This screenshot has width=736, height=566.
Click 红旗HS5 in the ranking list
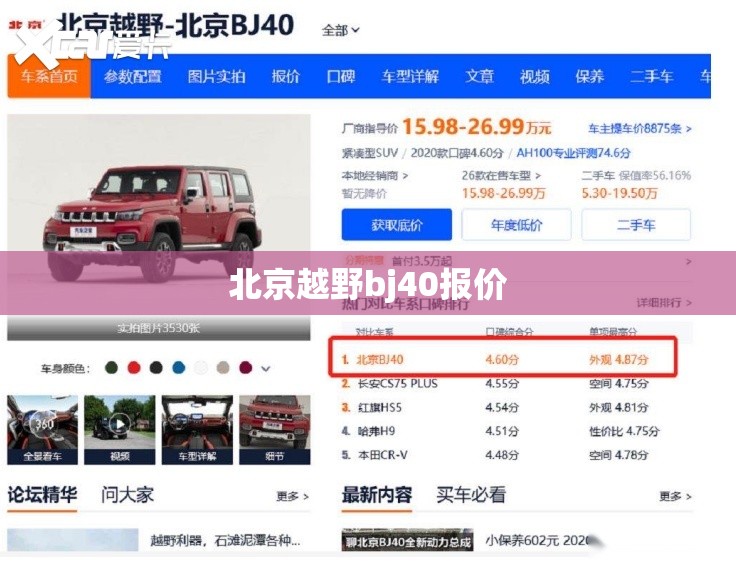click(x=380, y=407)
